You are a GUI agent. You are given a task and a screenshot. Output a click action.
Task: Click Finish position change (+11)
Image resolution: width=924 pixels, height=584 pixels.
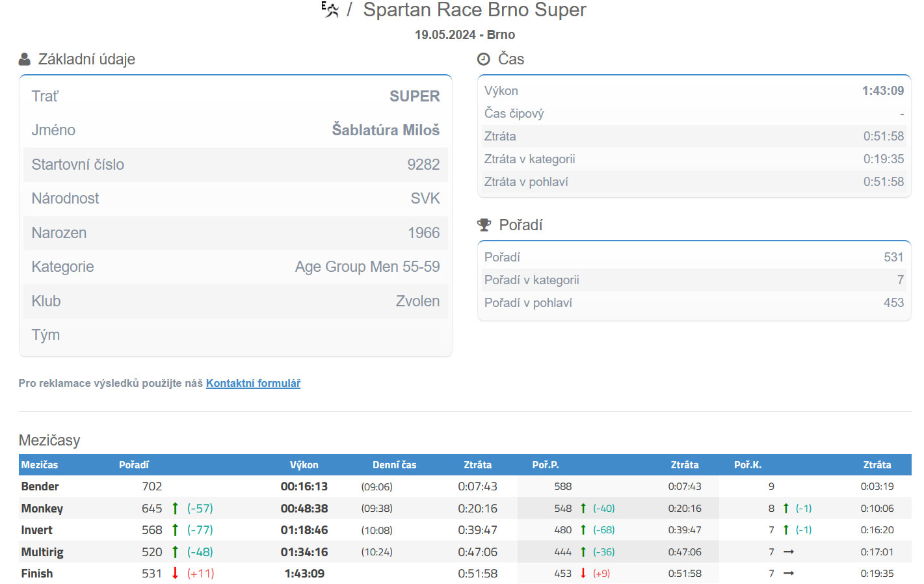pyautogui.click(x=200, y=574)
